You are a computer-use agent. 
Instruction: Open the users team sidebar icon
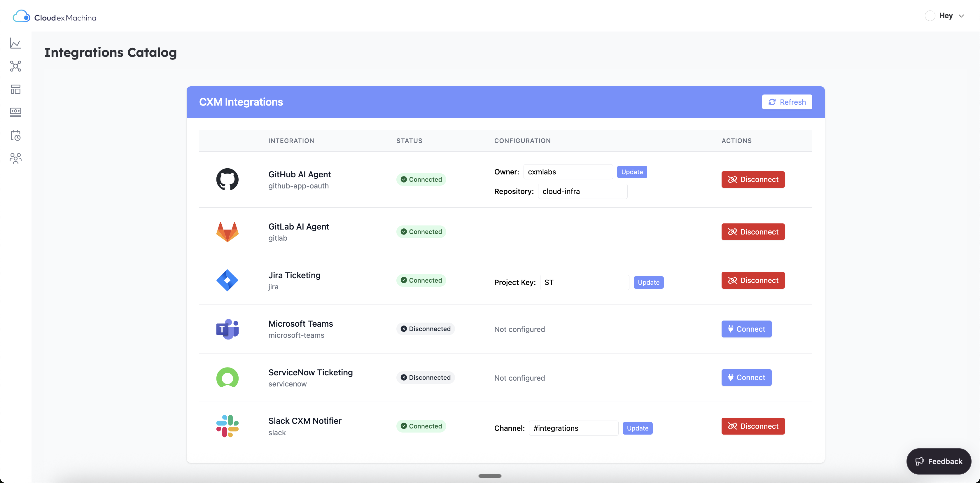15,158
